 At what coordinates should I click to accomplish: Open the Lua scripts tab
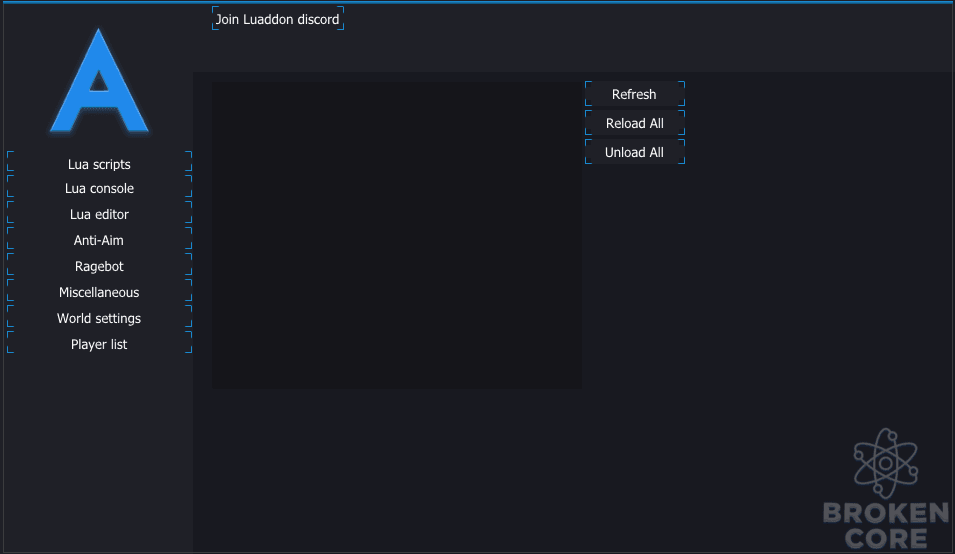pyautogui.click(x=99, y=164)
